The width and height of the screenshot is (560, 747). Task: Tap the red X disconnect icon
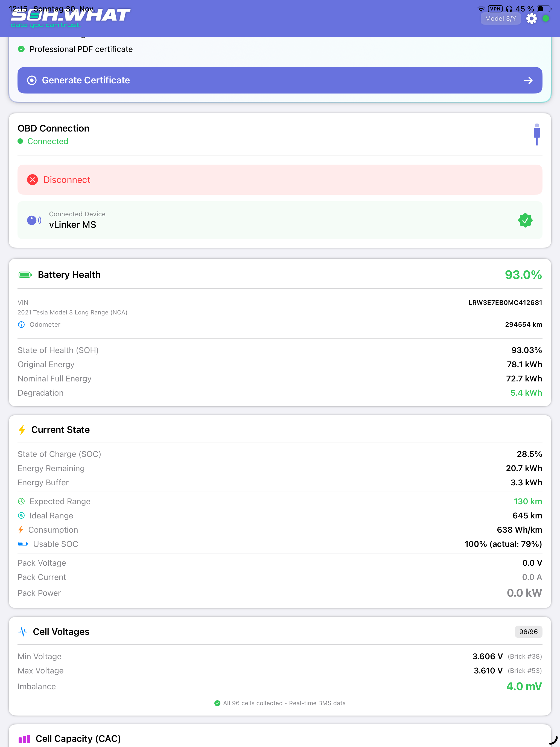click(x=33, y=180)
